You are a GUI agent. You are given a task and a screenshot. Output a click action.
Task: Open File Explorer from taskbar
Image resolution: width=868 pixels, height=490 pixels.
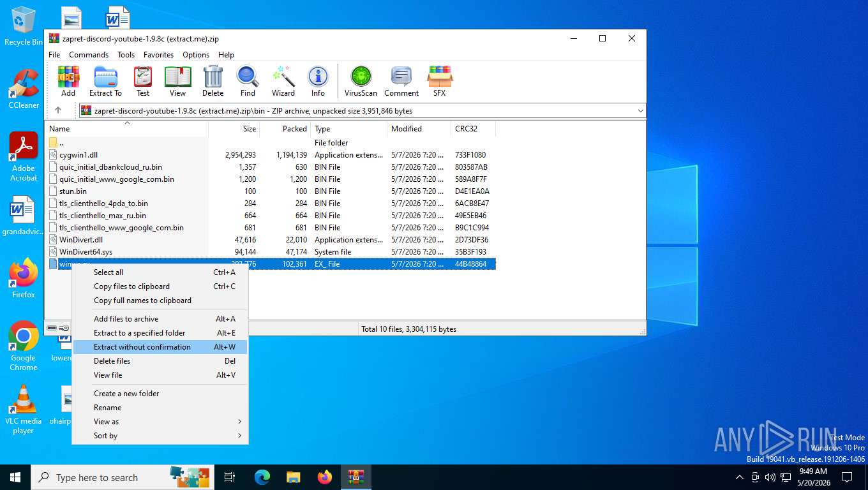293,477
